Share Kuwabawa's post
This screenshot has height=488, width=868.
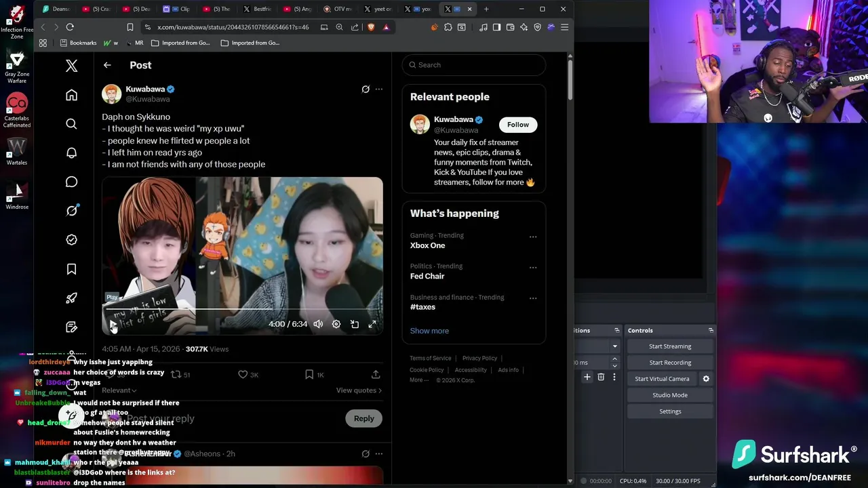tap(376, 374)
